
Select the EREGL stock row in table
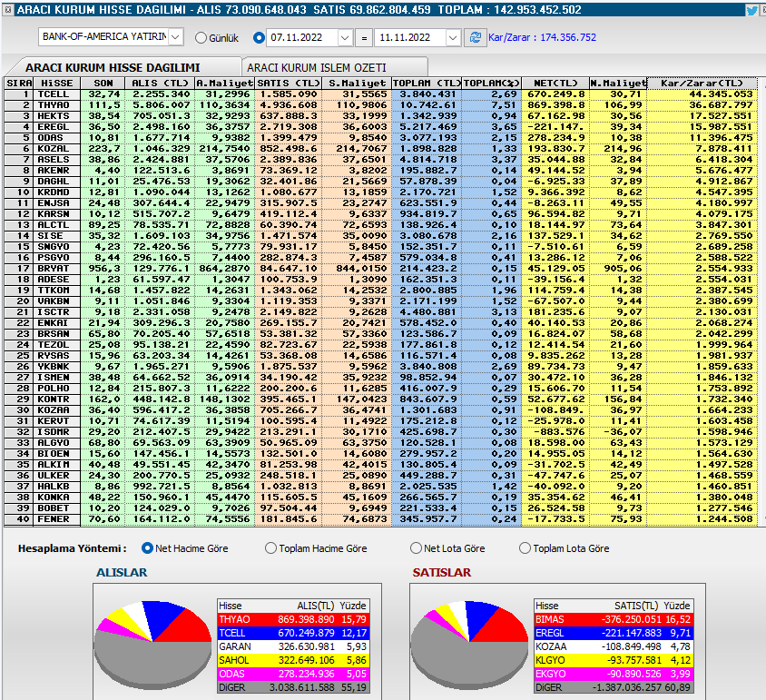coord(381,127)
